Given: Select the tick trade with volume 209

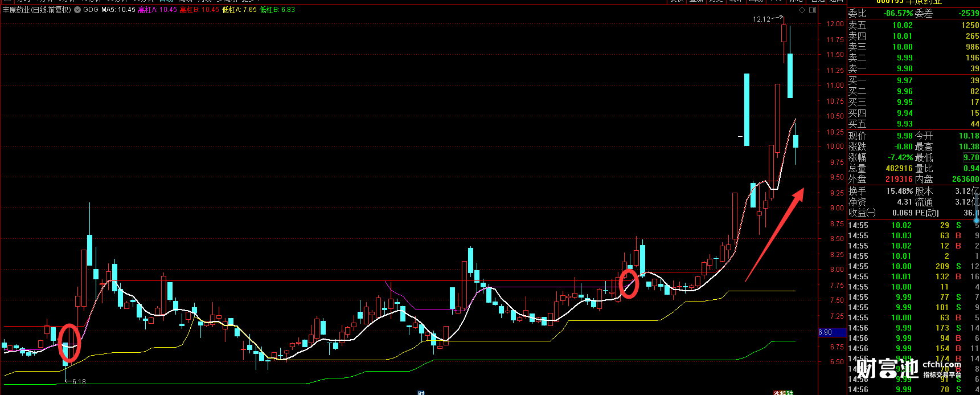Looking at the screenshot, I should click(x=913, y=266).
